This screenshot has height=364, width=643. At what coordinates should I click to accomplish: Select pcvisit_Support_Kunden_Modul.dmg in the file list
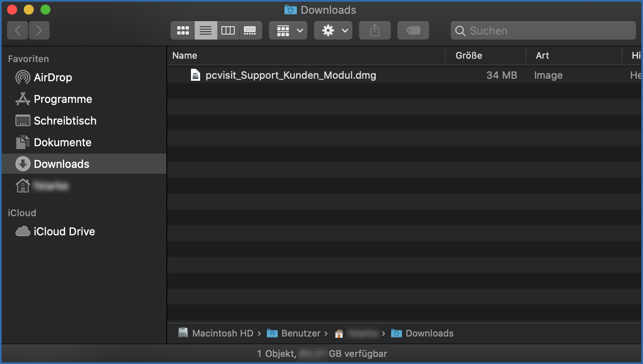click(x=291, y=75)
